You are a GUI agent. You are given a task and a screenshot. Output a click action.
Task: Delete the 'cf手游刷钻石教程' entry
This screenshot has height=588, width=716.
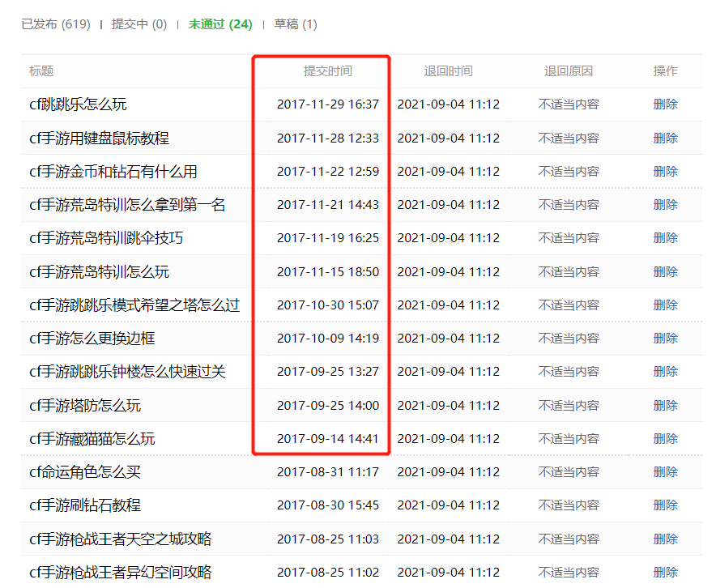coord(665,505)
